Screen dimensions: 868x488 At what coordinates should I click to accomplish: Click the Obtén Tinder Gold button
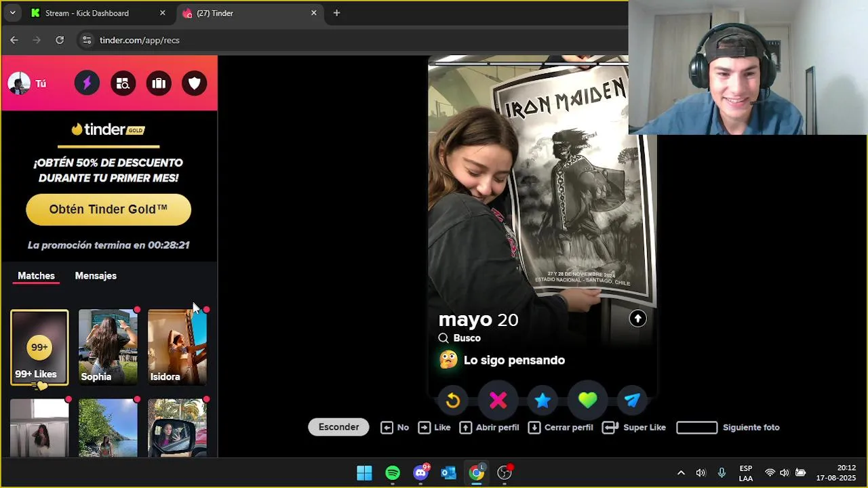108,209
